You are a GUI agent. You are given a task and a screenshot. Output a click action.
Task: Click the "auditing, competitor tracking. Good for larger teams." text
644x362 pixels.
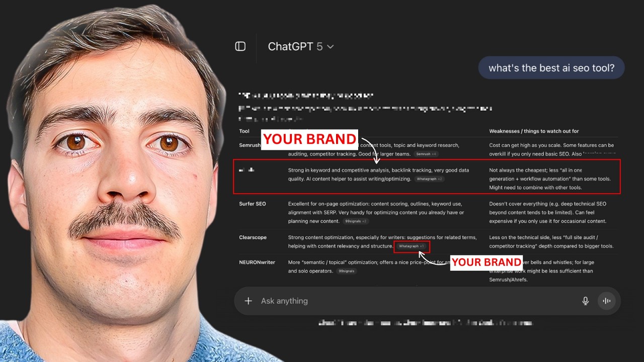pos(349,154)
